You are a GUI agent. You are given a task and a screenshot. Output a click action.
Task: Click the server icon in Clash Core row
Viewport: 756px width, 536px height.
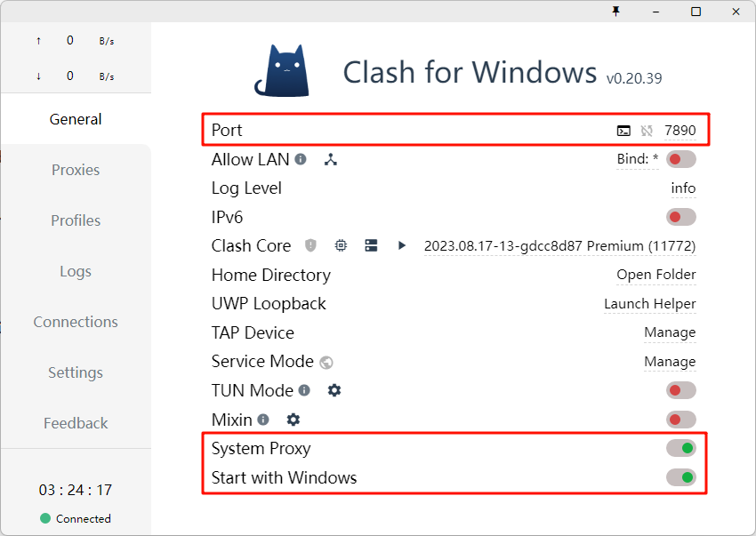[372, 245]
